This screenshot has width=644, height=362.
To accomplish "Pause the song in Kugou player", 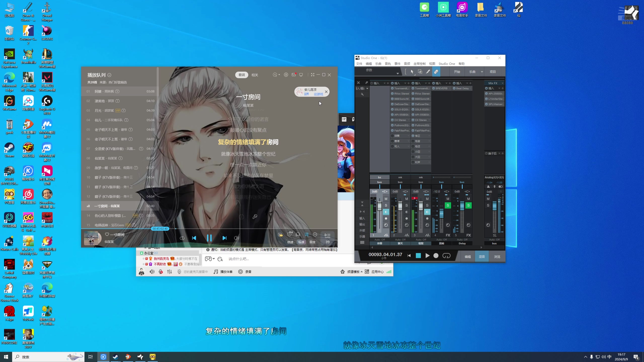I will 209,238.
